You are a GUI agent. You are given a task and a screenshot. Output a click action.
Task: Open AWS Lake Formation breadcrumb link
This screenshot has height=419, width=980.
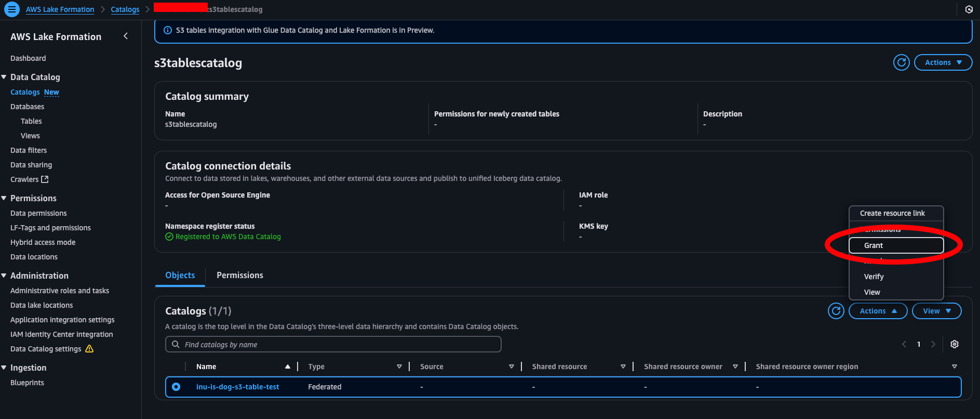click(x=60, y=9)
